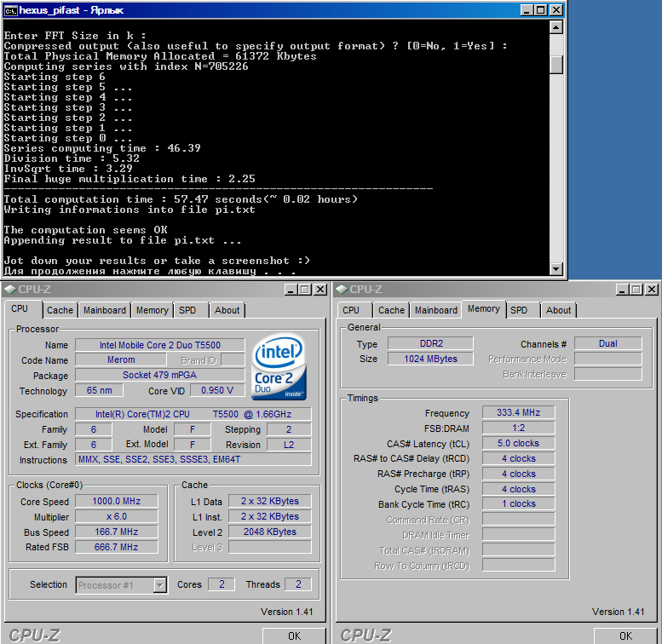This screenshot has height=644, width=662.
Task: Click the memory Frequency value '333.4 MHz'
Action: (x=519, y=413)
